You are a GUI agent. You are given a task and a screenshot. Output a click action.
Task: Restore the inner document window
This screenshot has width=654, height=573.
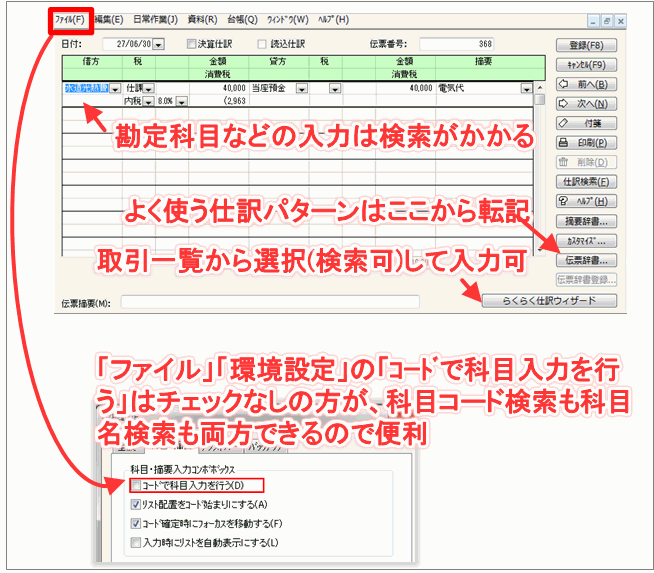[x=607, y=21]
